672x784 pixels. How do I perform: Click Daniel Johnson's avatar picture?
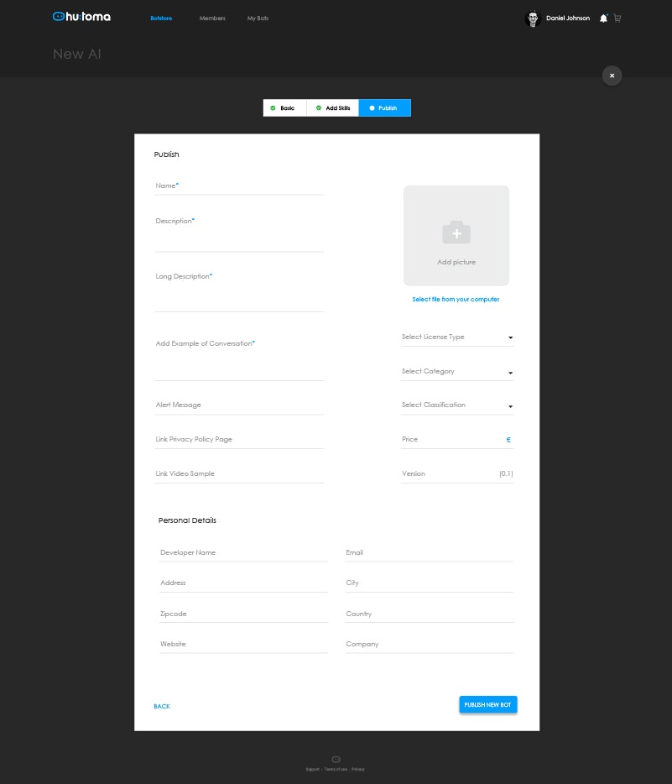pyautogui.click(x=533, y=18)
